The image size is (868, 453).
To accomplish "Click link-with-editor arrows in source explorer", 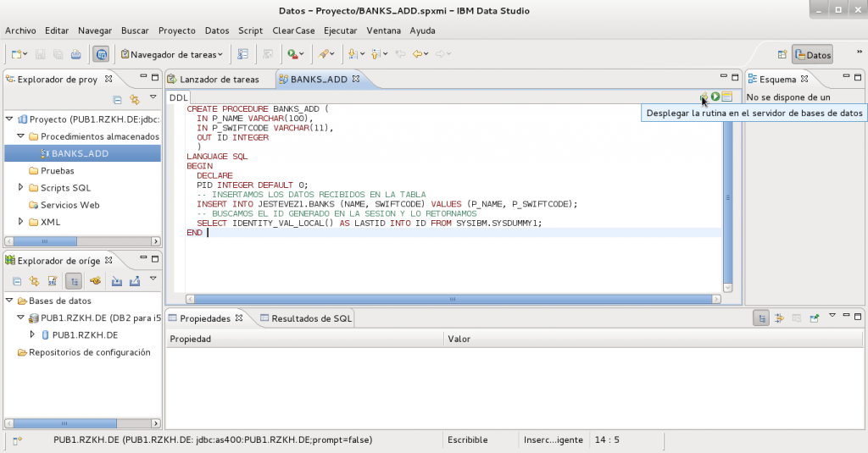I will point(34,281).
